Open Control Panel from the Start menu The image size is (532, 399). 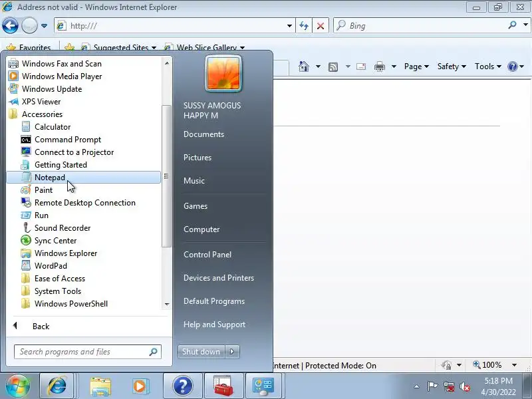207,255
